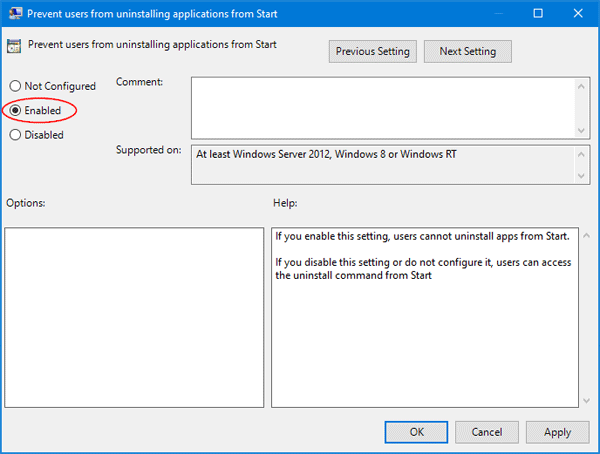Click the policy setting icon beside the heading
The height and width of the screenshot is (454, 600).
(x=14, y=45)
